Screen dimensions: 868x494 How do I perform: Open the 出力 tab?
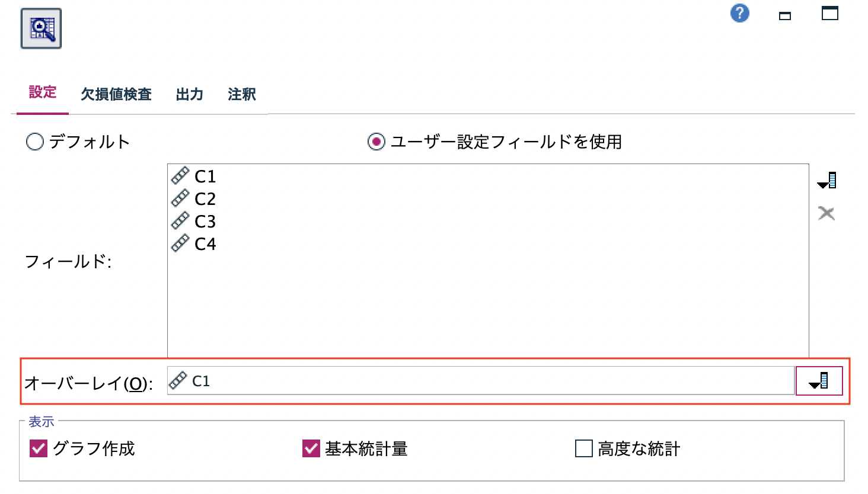tap(189, 94)
